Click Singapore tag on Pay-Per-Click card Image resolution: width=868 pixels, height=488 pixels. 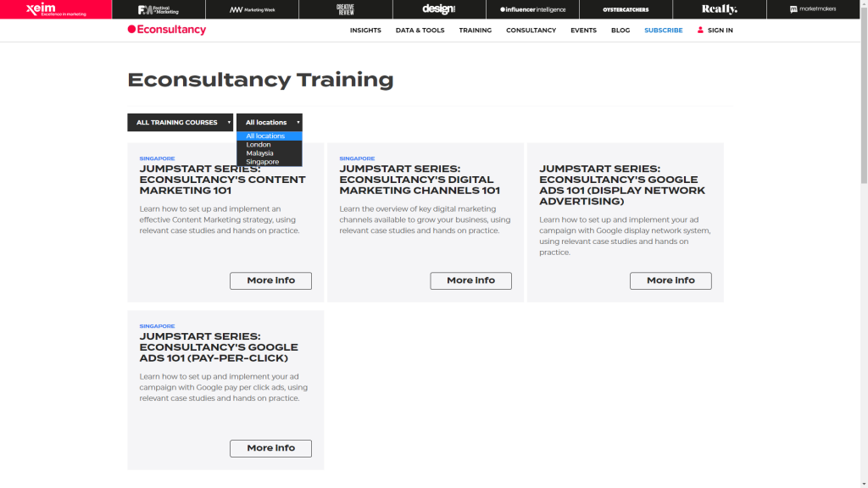pos(157,326)
